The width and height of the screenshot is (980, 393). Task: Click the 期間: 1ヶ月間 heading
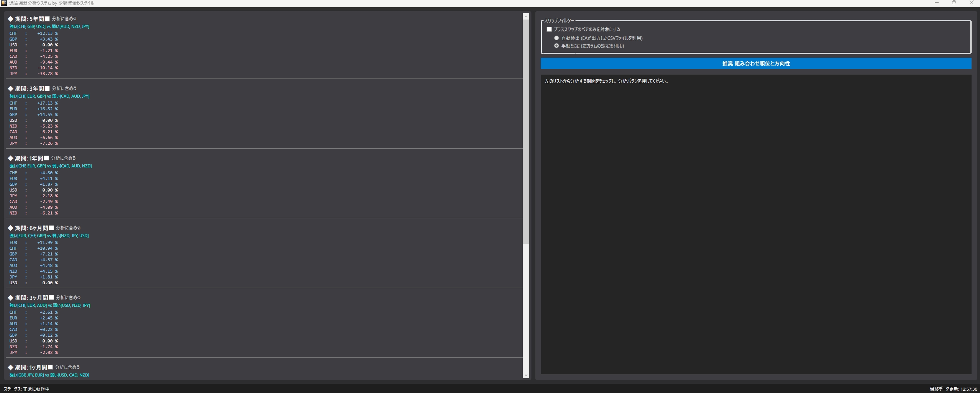point(27,367)
